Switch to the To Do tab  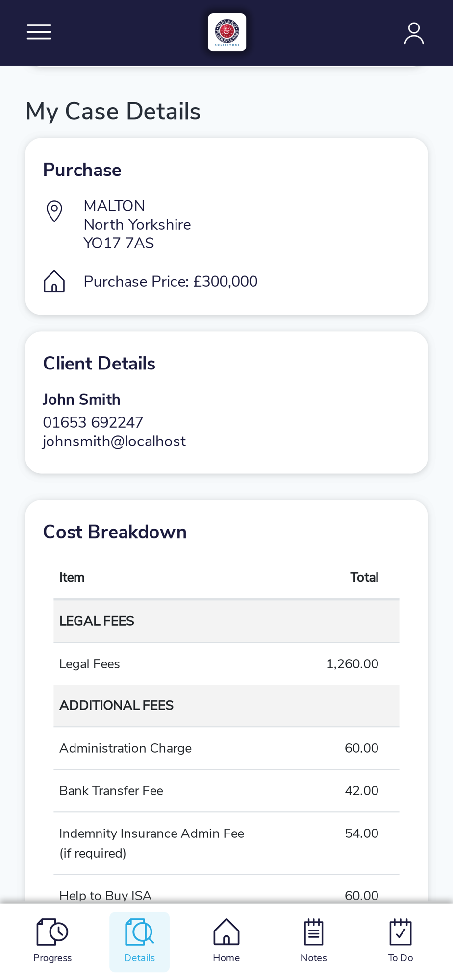[400, 941]
